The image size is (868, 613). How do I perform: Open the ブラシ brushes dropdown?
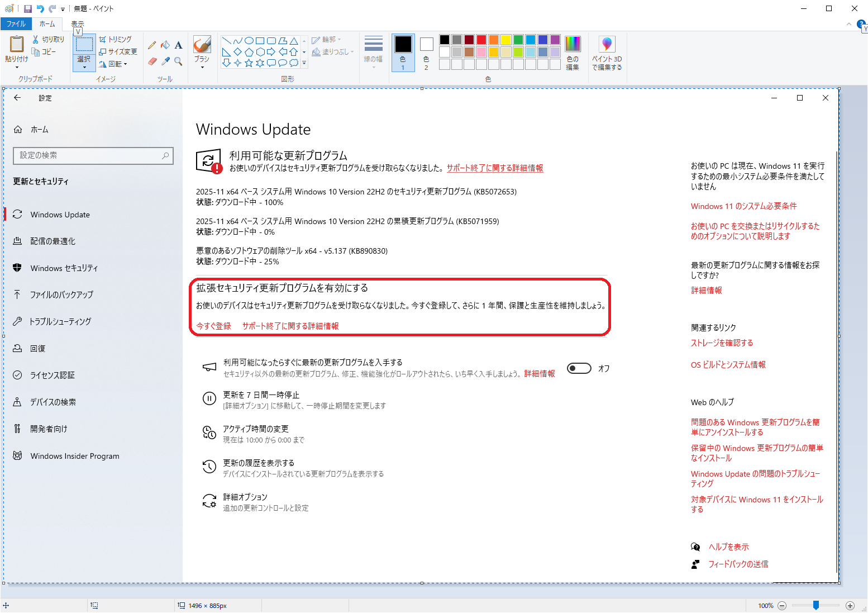click(x=202, y=67)
